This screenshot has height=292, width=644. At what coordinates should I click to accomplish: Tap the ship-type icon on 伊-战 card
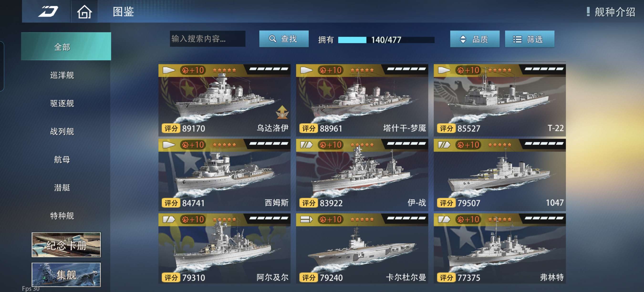(306, 145)
